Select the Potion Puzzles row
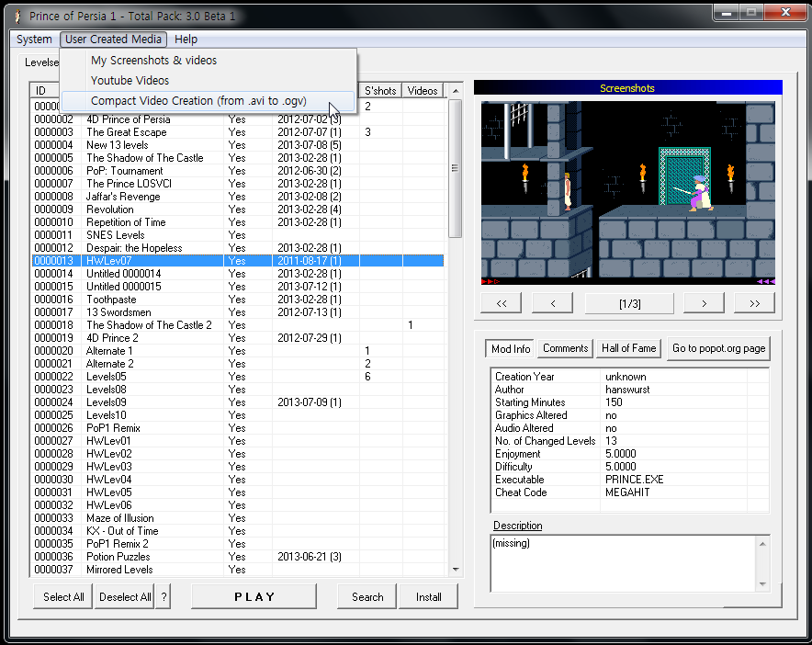 pos(238,557)
